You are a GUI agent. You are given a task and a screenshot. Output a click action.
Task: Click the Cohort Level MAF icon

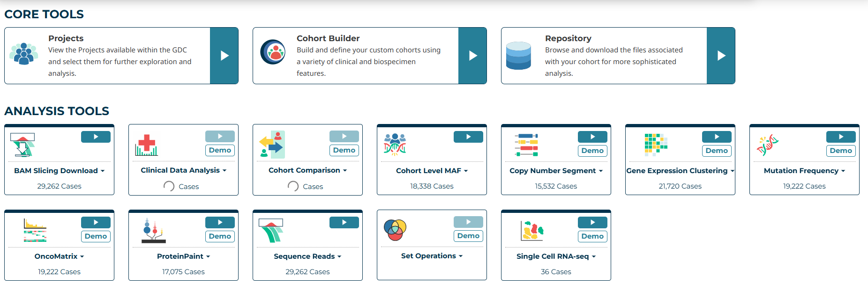coord(395,144)
